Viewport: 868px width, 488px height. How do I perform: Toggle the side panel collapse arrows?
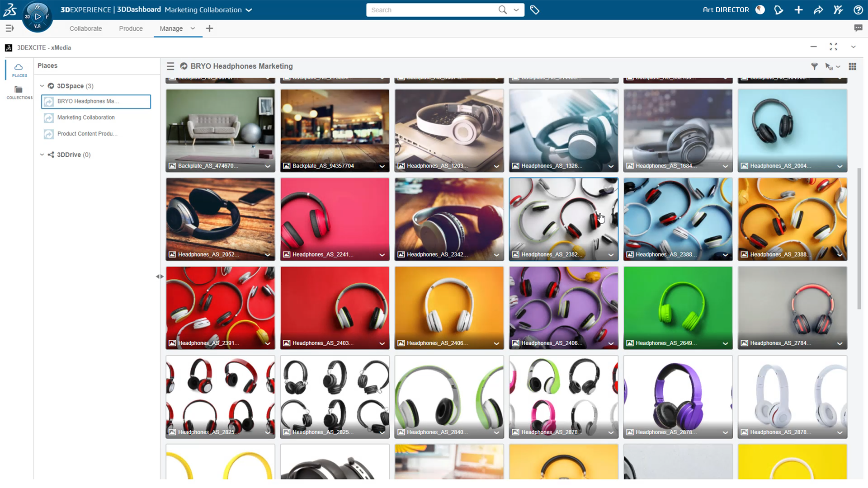pyautogui.click(x=160, y=277)
